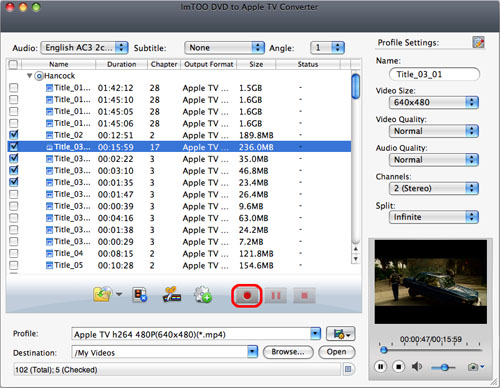Click the video preview thumbnail

point(430,282)
